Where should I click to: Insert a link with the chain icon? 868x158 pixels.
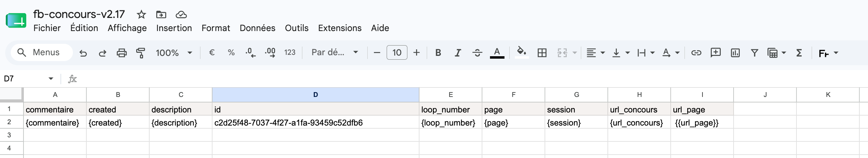tap(696, 53)
